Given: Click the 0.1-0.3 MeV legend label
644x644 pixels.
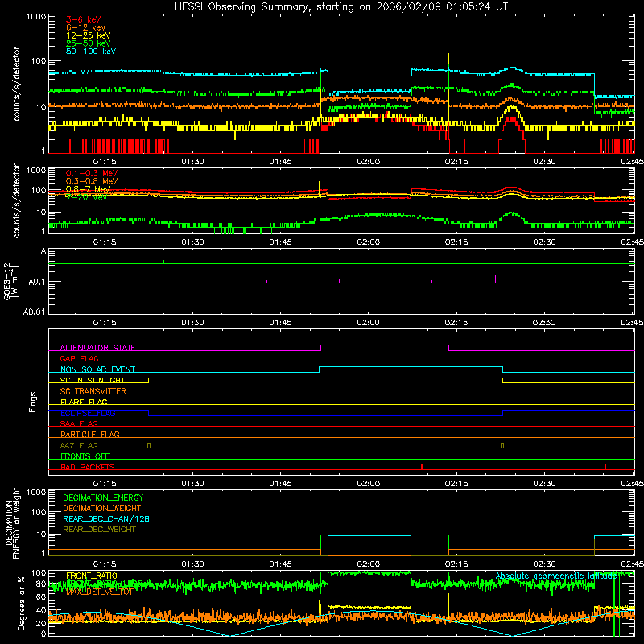Looking at the screenshot, I should tap(92, 173).
